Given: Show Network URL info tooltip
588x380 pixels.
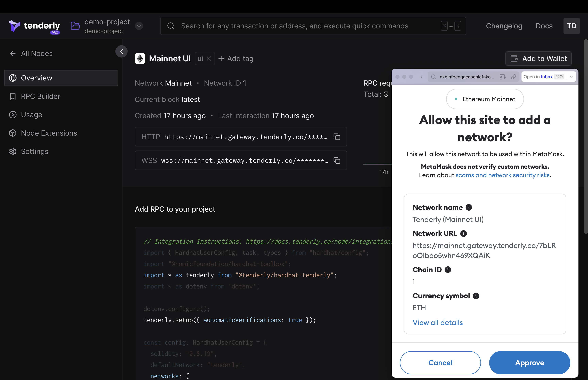Looking at the screenshot, I should click(x=464, y=233).
